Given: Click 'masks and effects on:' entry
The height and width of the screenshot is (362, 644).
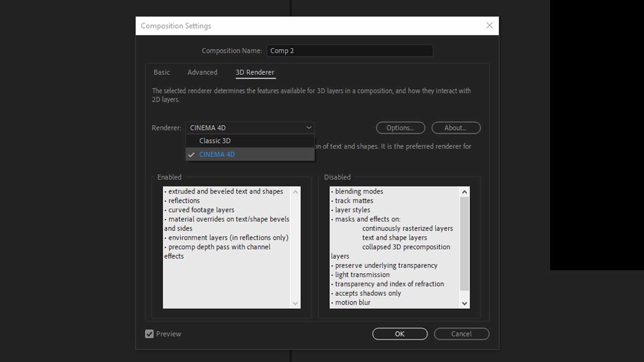Looking at the screenshot, I should pyautogui.click(x=367, y=219).
